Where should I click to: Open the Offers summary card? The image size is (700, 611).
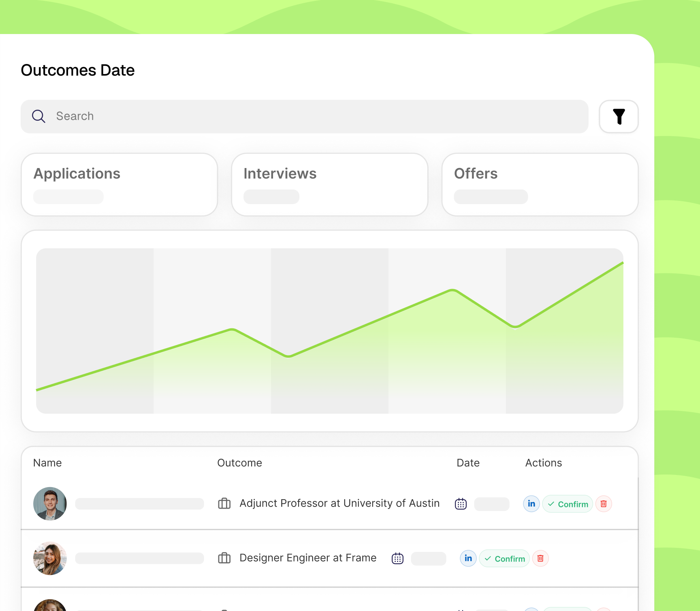coord(540,184)
